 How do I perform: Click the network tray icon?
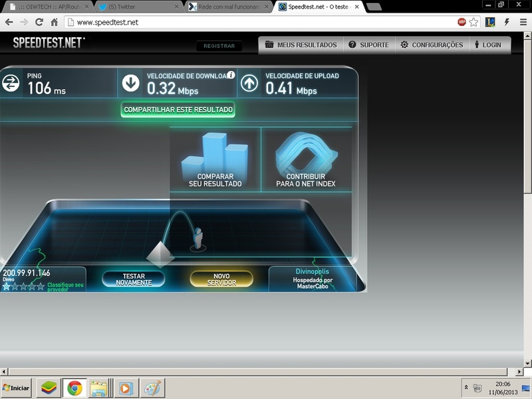coord(477,388)
